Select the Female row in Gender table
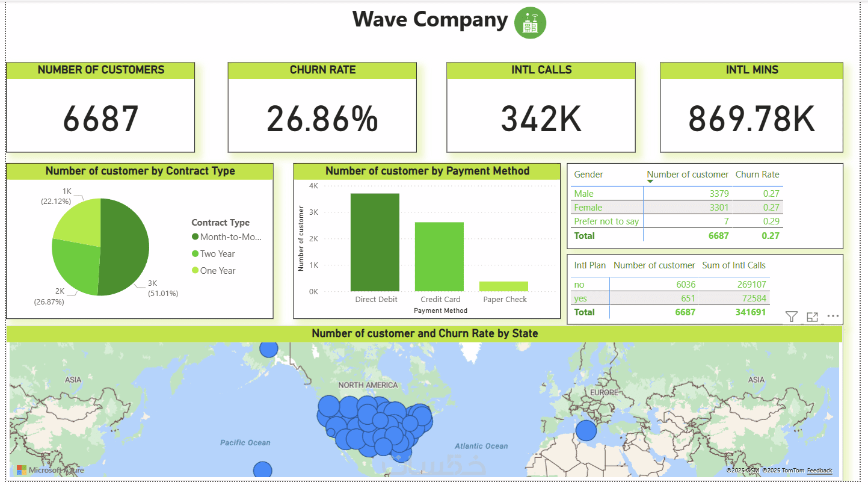 pyautogui.click(x=677, y=208)
